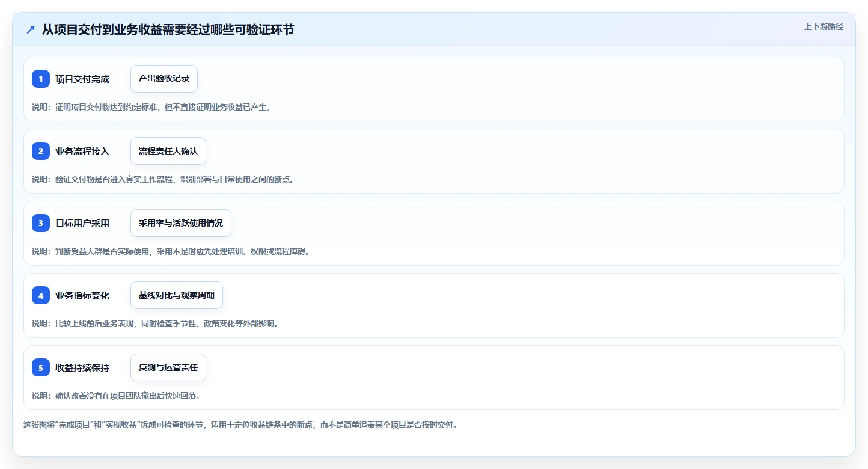Click the step 5 number badge
Screen dimensions: 868x469
pos(41,367)
